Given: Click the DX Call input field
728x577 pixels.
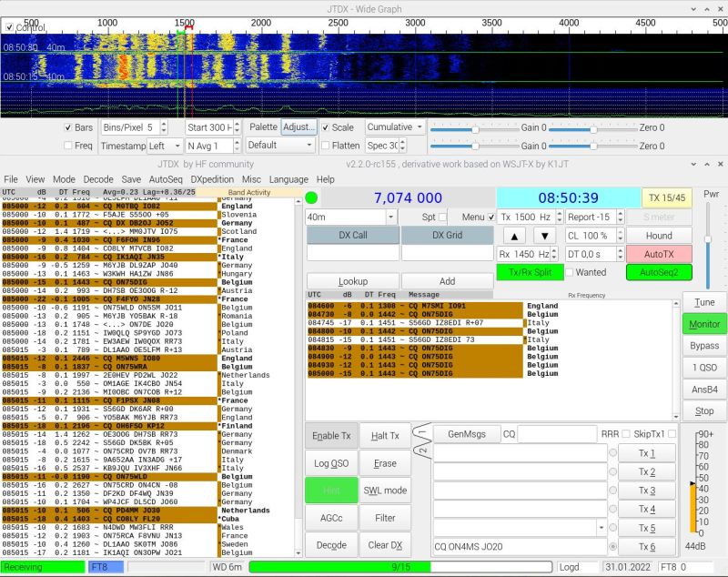Looking at the screenshot, I should (x=353, y=253).
